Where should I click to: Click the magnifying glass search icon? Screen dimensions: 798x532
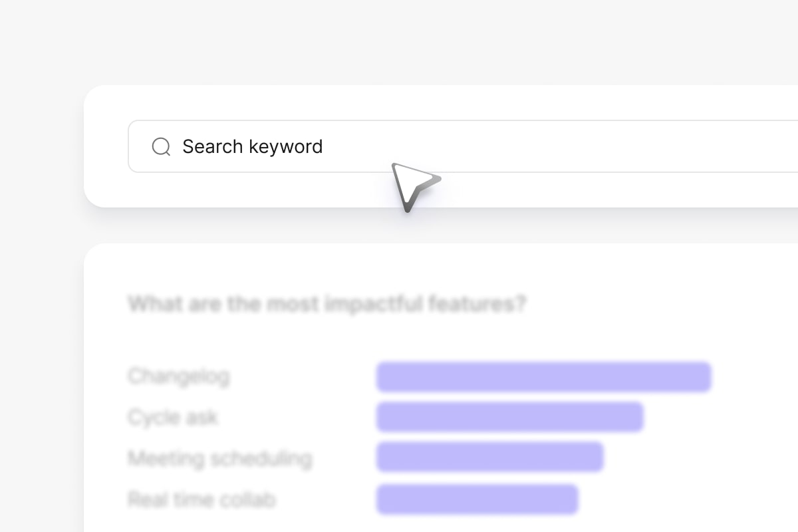[161, 146]
